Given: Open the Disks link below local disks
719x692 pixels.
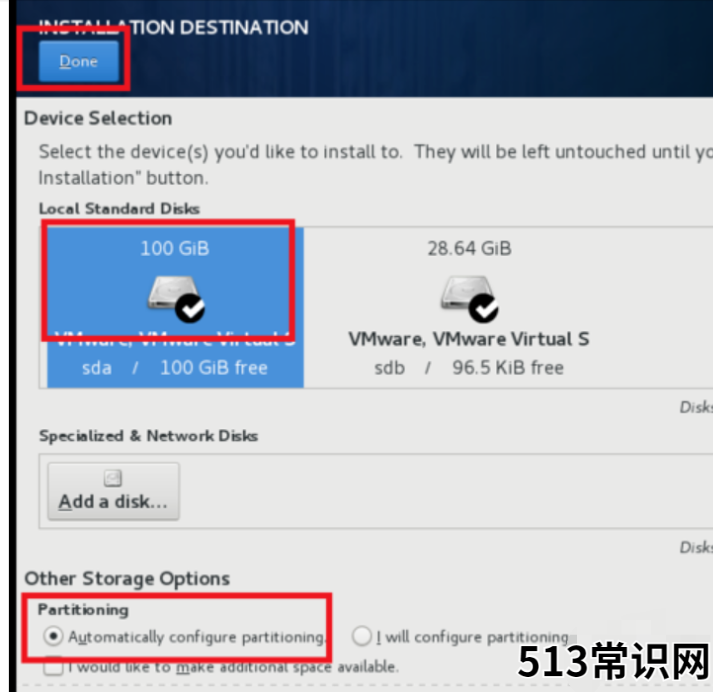Looking at the screenshot, I should (696, 407).
